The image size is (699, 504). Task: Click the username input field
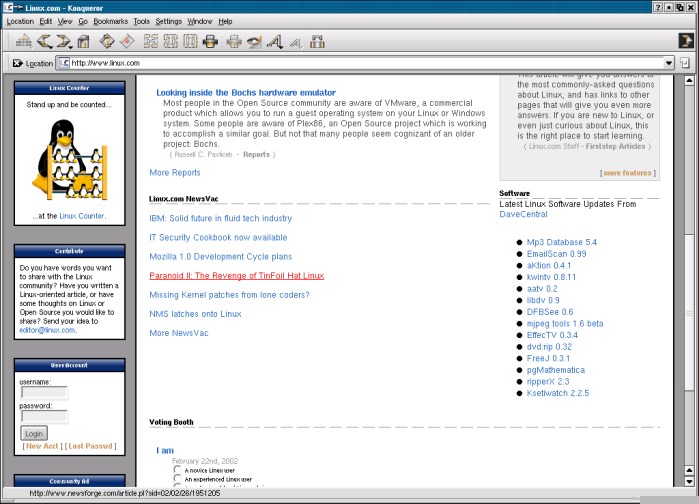tap(44, 392)
